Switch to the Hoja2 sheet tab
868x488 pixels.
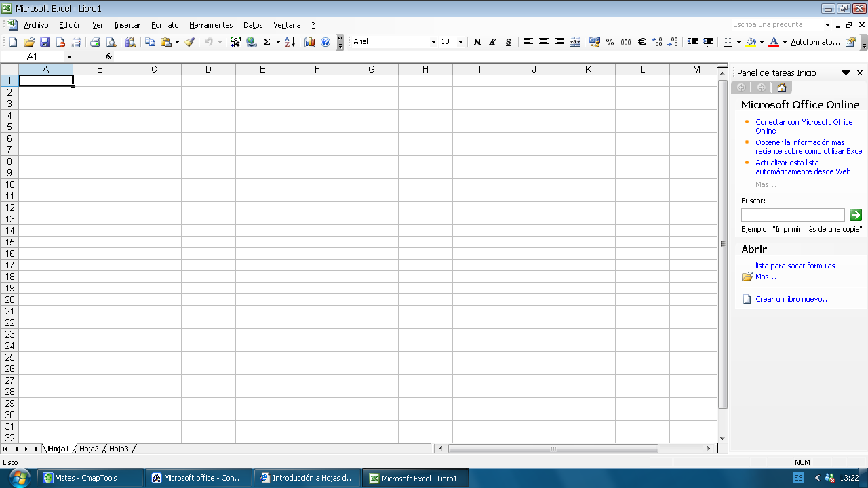click(x=89, y=449)
